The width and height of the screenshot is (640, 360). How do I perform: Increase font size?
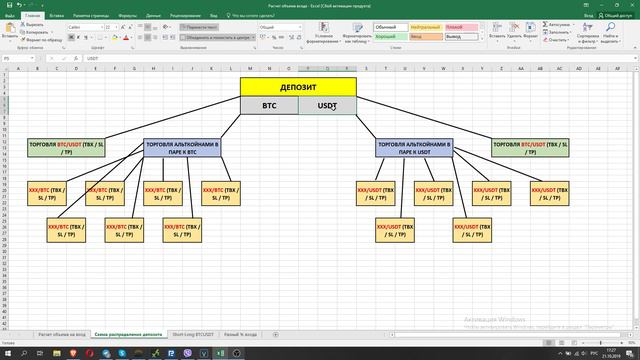point(122,27)
